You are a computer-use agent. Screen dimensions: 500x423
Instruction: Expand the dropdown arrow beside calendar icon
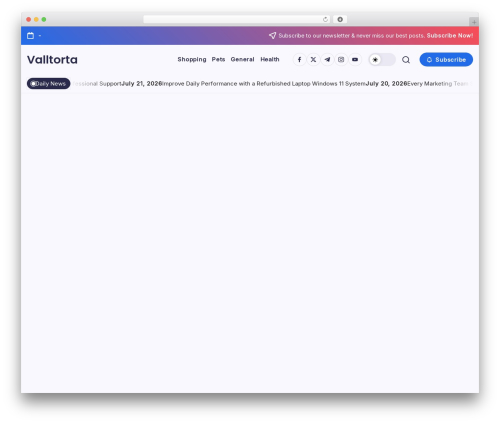coord(40,36)
